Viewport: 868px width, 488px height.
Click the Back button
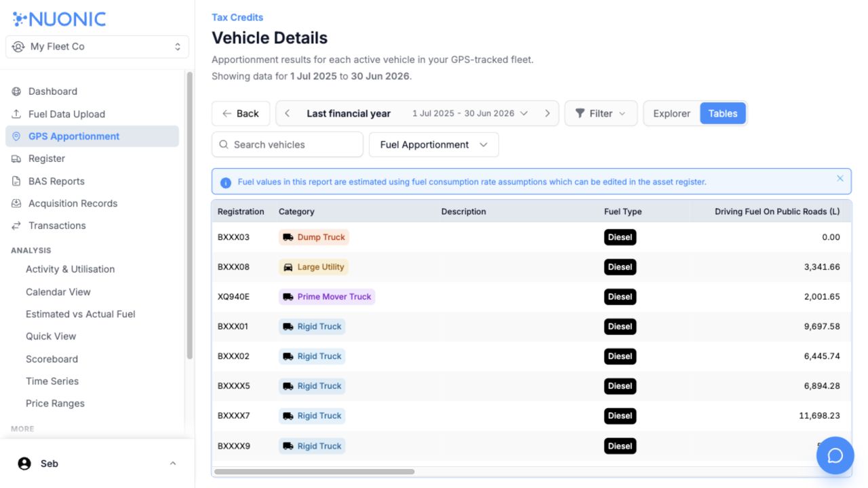click(x=241, y=113)
